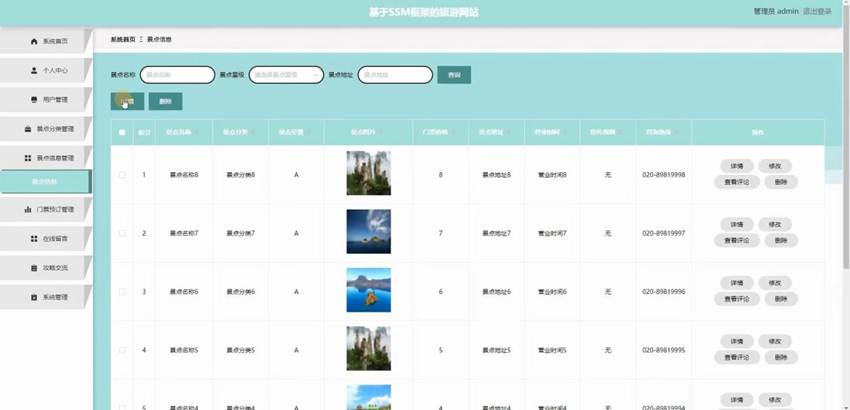Click the phone number 020-89819998
Viewport: 850px width, 410px height.
pos(664,175)
